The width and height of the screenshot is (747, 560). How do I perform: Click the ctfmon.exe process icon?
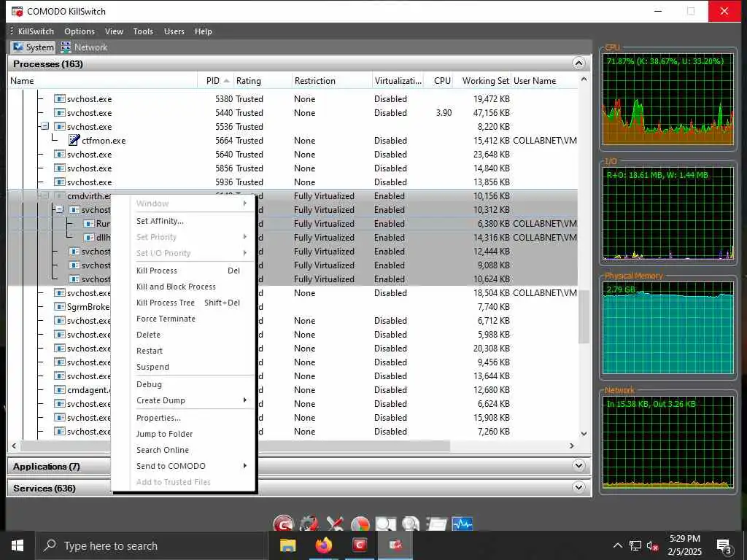point(74,140)
